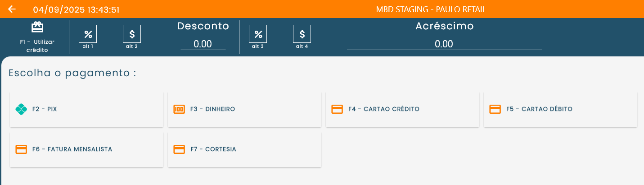Select dollar discount icon labeled alt 2
Viewport: 644px width, 185px height.
[132, 33]
